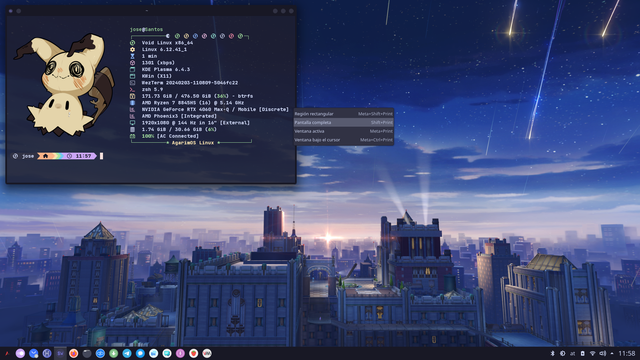Screen dimensions: 640x360
Task: Launch Firefox from the taskbar
Action: [x=73, y=353]
